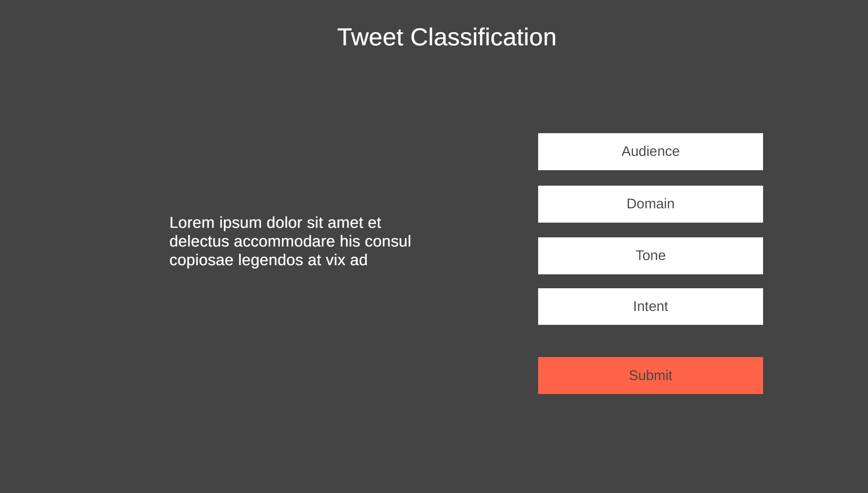
Task: Click the word "copiosae" in the tweet
Action: [x=201, y=260]
